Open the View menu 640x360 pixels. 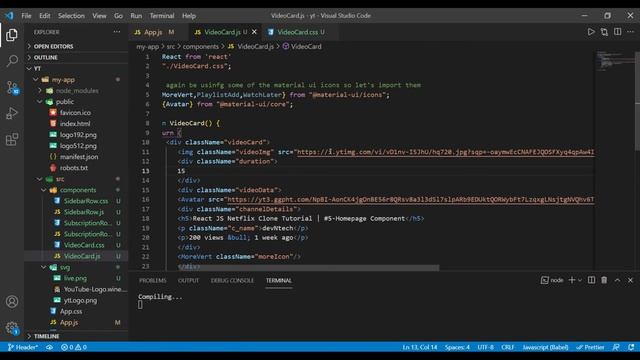pos(99,16)
